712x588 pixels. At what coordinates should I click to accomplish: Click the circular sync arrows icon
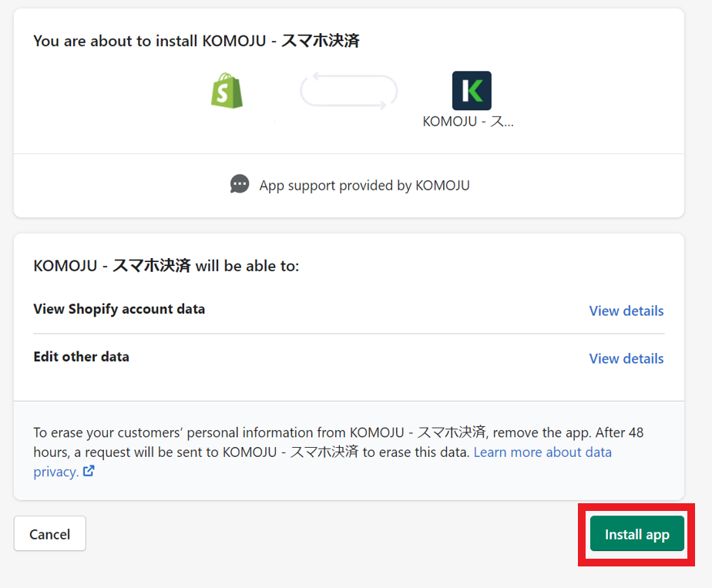[x=349, y=92]
